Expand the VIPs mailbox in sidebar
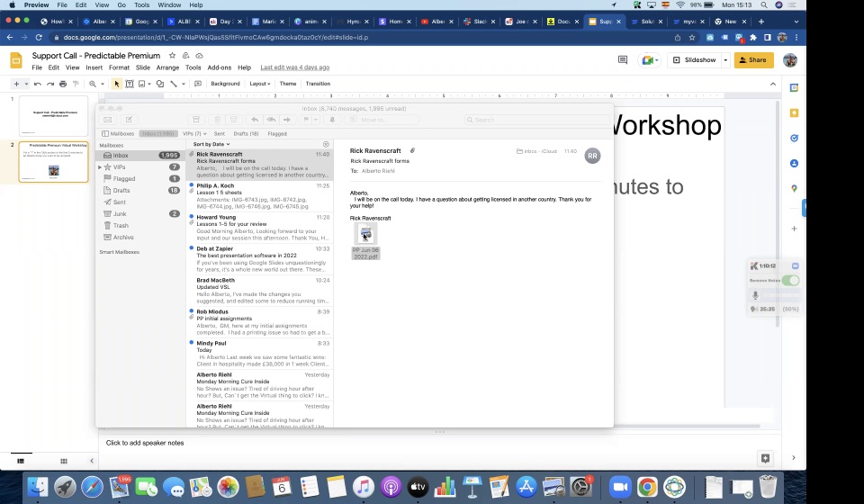864x504 pixels. point(100,166)
